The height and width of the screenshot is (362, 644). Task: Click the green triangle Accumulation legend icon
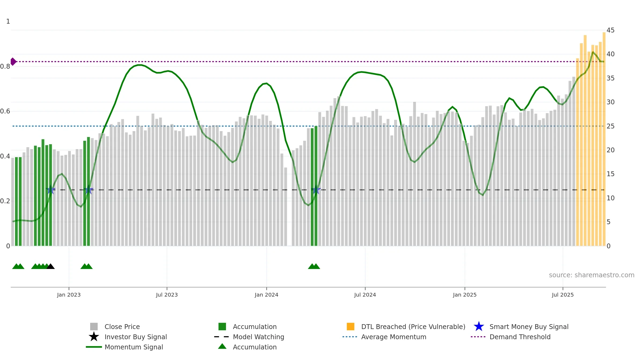point(222,346)
